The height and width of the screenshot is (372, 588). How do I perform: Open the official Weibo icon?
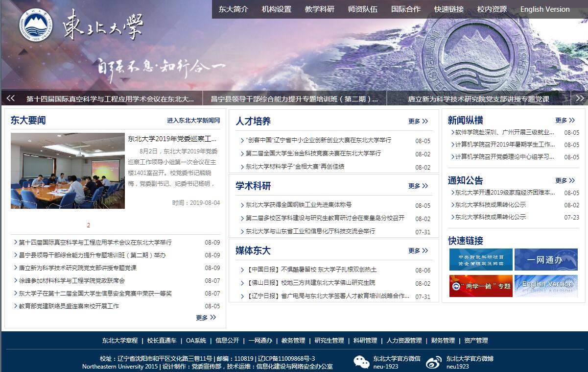[x=433, y=362]
